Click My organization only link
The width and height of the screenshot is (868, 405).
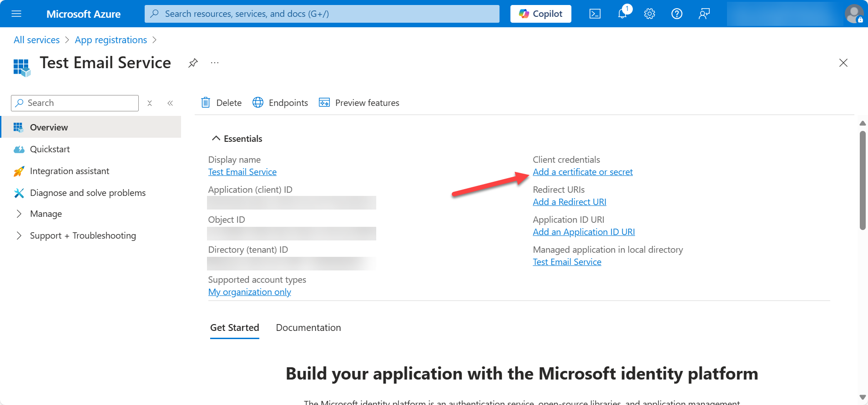(x=250, y=292)
